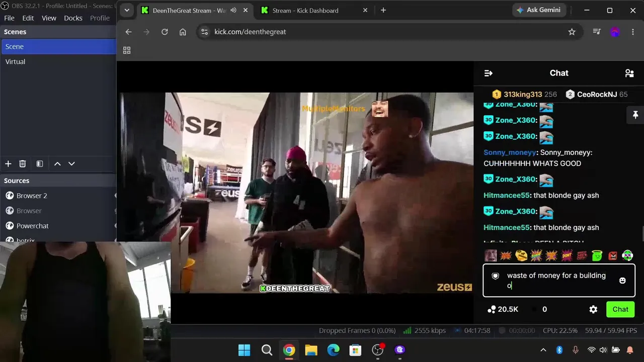Select the Virtual scene
Screen dimensions: 644x362
tap(58, 62)
